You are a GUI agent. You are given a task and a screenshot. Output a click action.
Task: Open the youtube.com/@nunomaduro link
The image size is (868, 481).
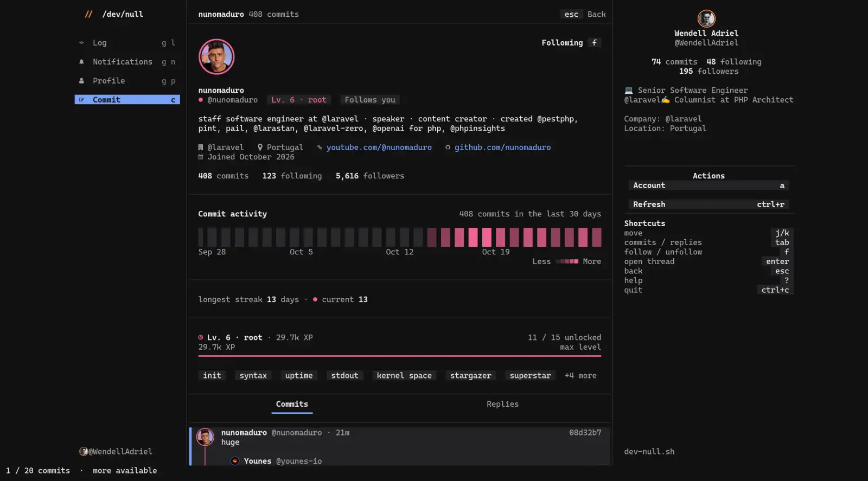click(379, 147)
